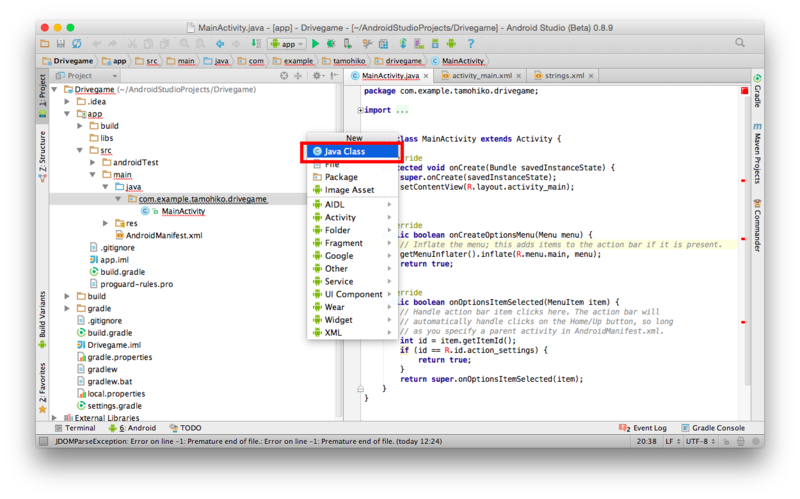The width and height of the screenshot is (800, 499).
Task: Expand the androidTest folder node
Action: click(93, 162)
